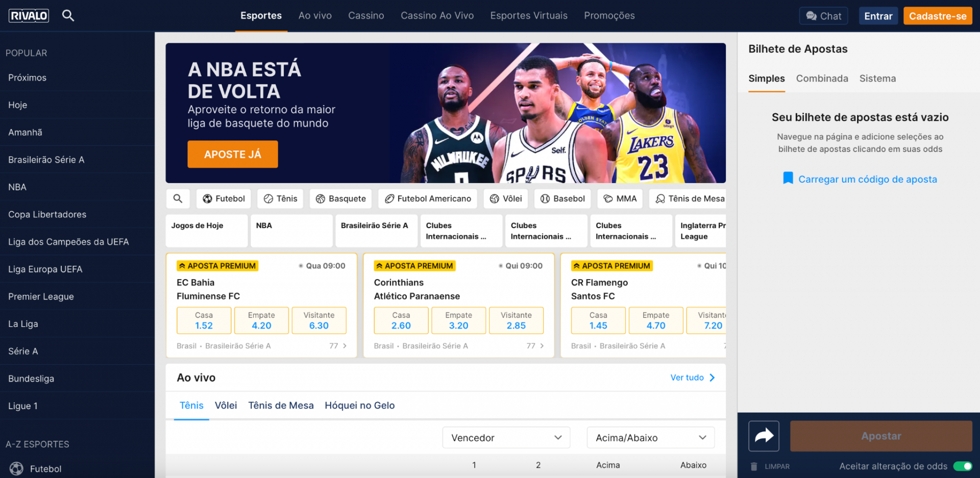
Task: Click the Futebol icon under A-Z Esportes
Action: click(x=16, y=468)
